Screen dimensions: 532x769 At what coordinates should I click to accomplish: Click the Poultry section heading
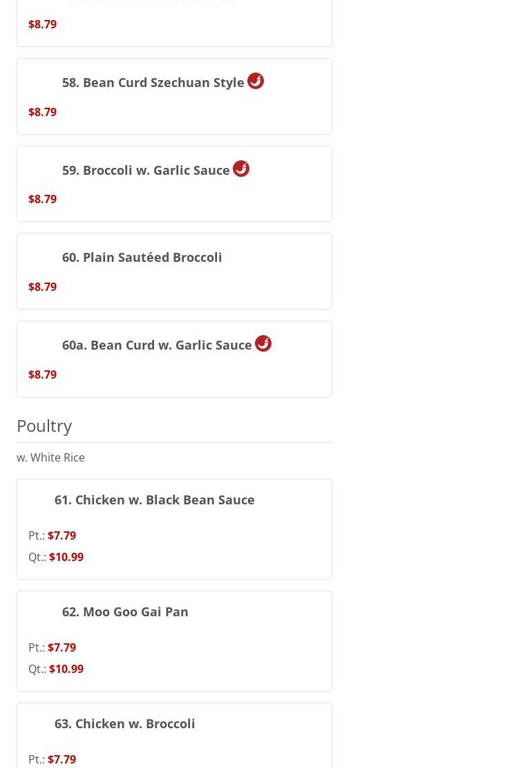44,426
